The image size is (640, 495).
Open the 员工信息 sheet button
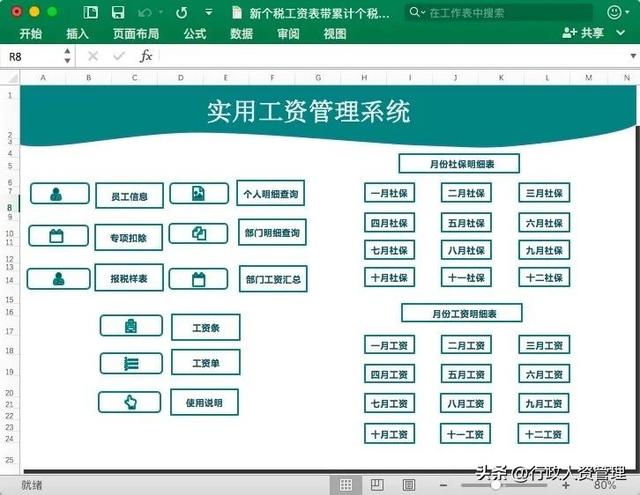(x=129, y=196)
